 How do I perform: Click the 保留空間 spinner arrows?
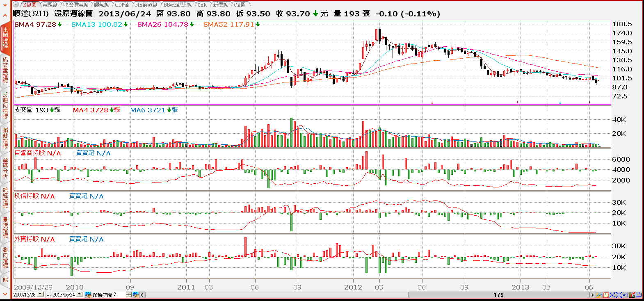tap(128, 294)
